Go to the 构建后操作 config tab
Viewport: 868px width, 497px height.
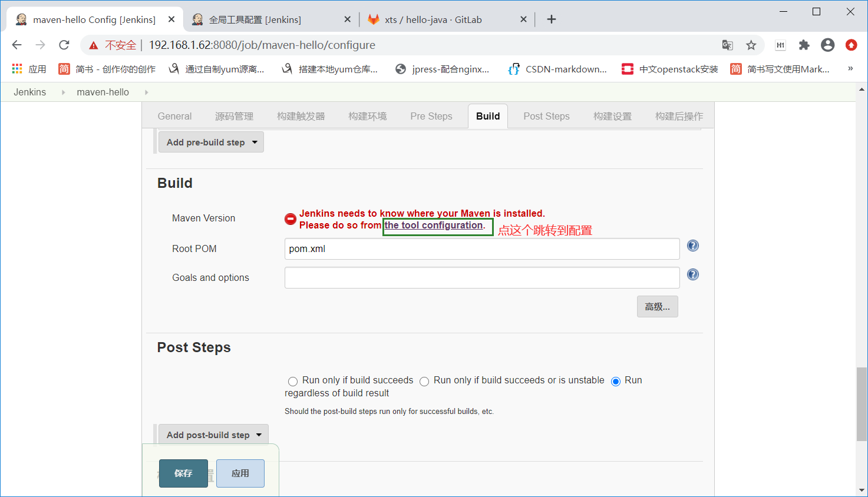click(x=679, y=116)
